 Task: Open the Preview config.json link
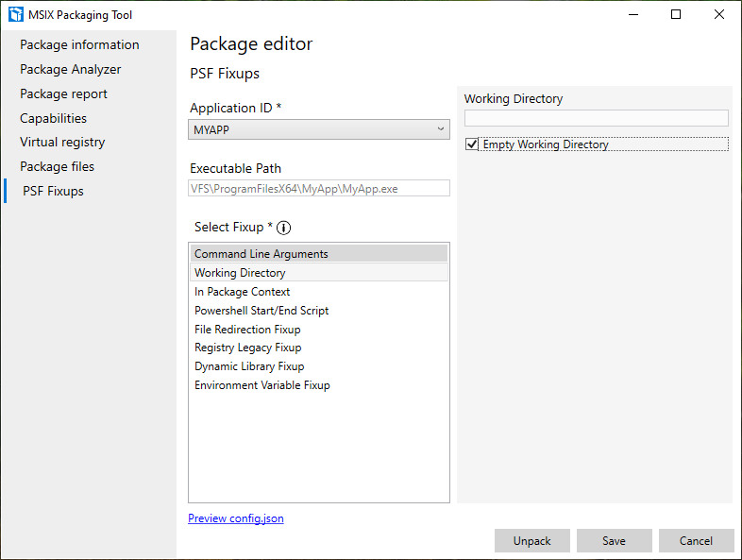pos(236,518)
